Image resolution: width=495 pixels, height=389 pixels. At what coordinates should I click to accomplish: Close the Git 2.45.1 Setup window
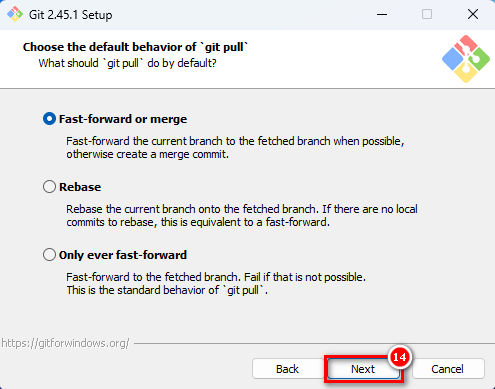coord(473,14)
